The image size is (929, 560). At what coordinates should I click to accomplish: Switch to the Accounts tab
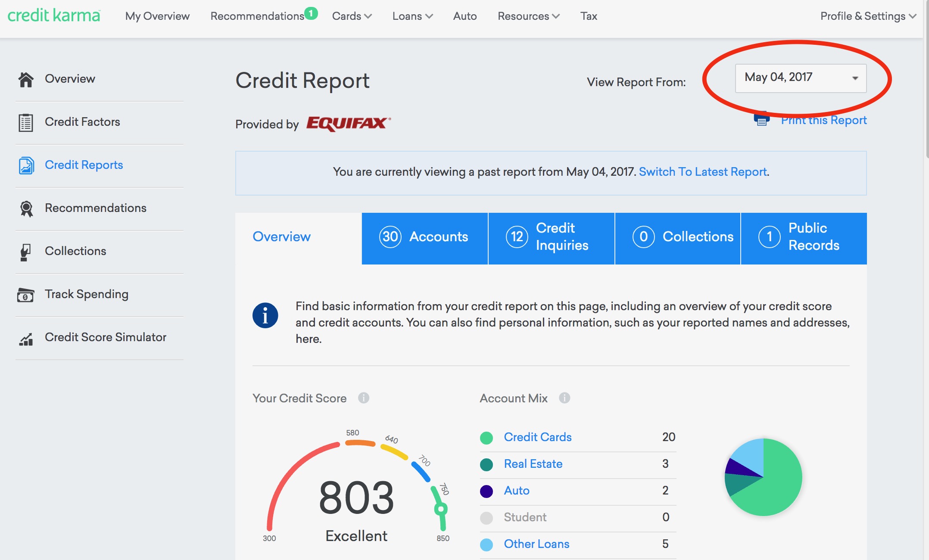(x=425, y=238)
